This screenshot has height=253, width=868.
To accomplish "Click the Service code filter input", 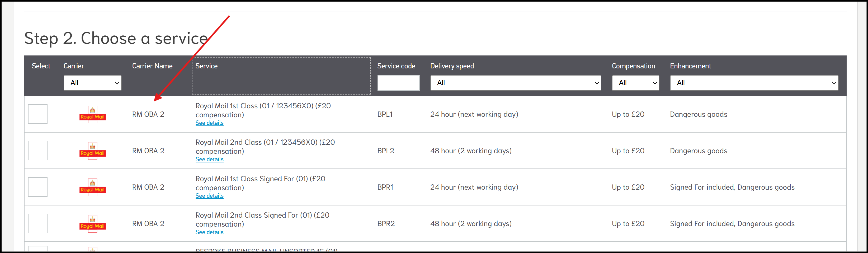I will 398,83.
